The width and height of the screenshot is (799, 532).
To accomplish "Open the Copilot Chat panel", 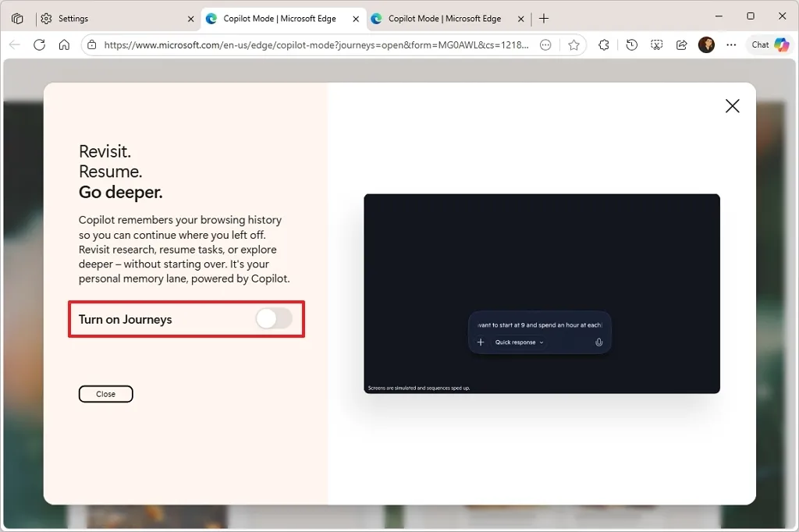I will click(x=769, y=44).
